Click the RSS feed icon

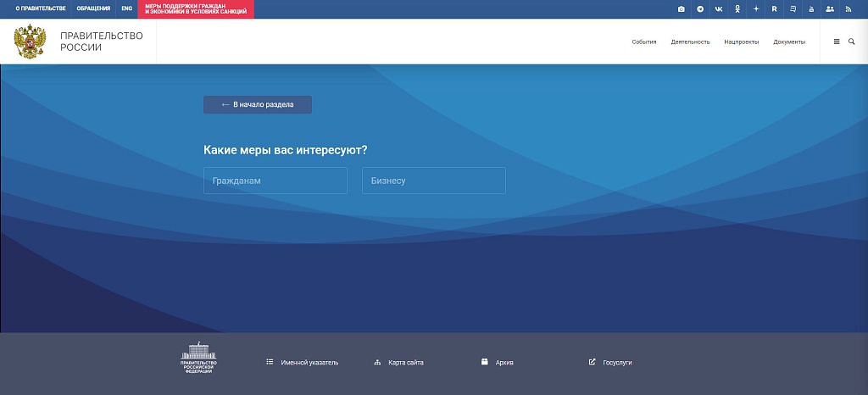point(848,9)
